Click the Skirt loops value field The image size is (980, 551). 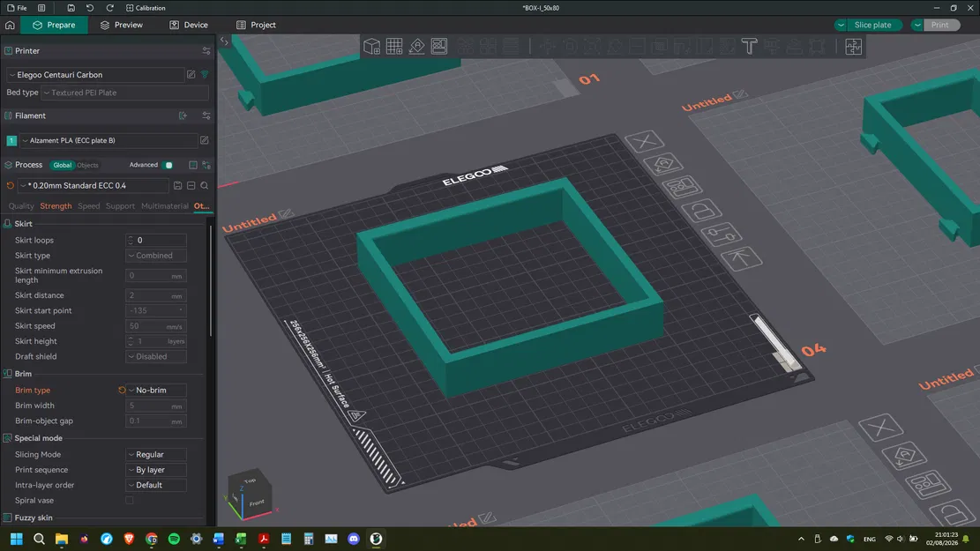[156, 240]
